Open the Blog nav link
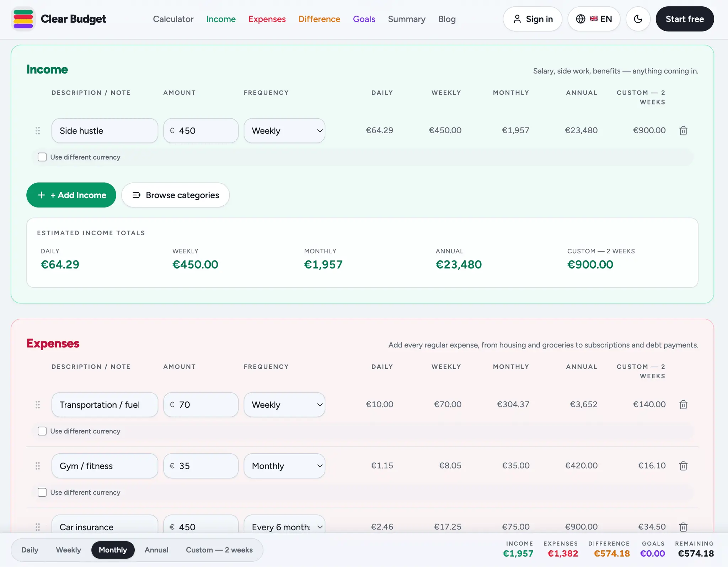This screenshot has height=567, width=728. [447, 19]
